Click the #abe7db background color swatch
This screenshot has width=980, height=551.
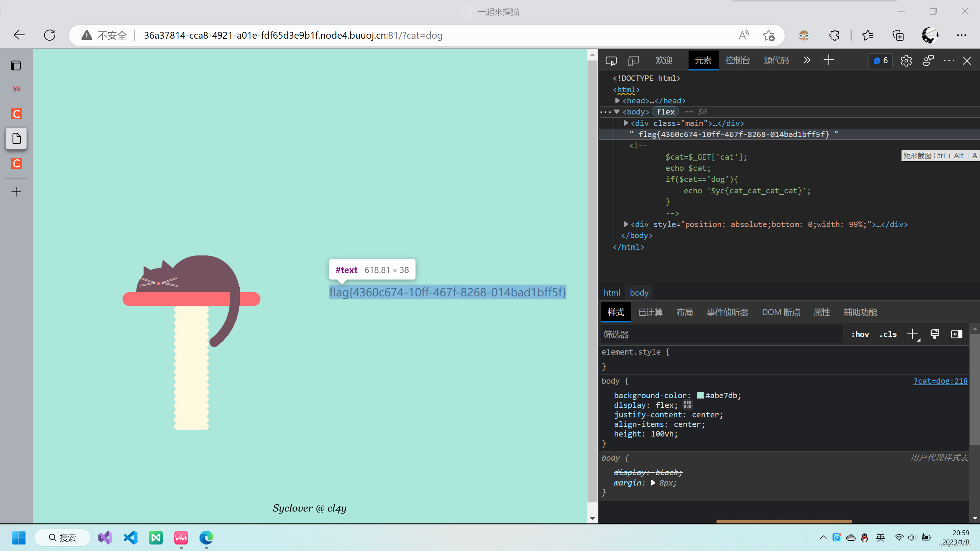click(x=700, y=395)
